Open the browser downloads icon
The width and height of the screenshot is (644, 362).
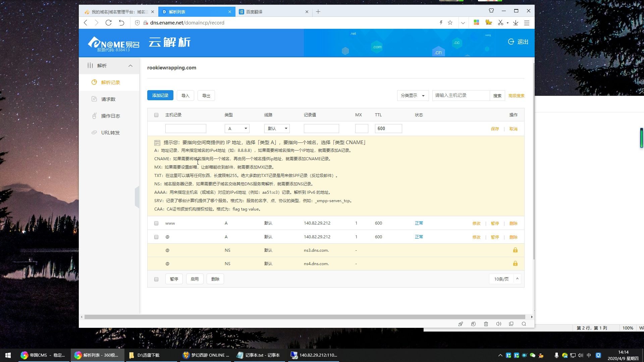tap(516, 22)
